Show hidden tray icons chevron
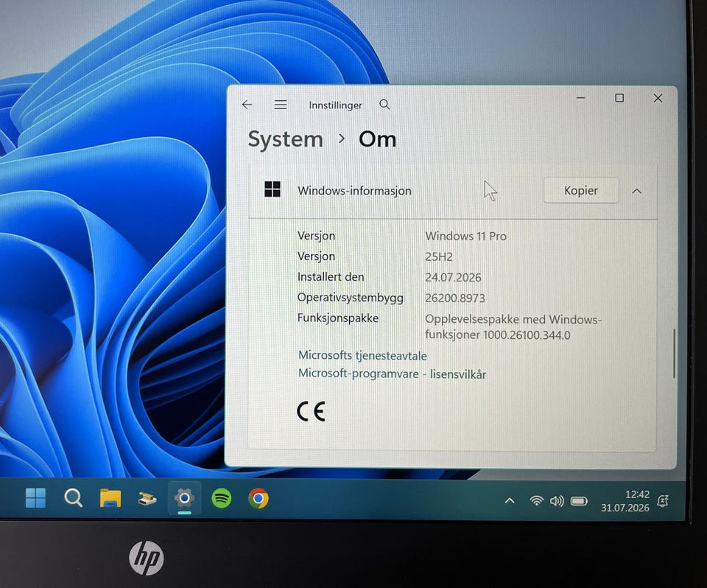The image size is (707, 588). pos(510,500)
